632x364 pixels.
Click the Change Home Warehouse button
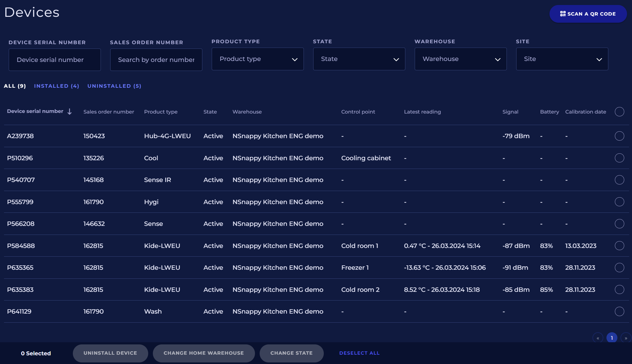click(204, 353)
